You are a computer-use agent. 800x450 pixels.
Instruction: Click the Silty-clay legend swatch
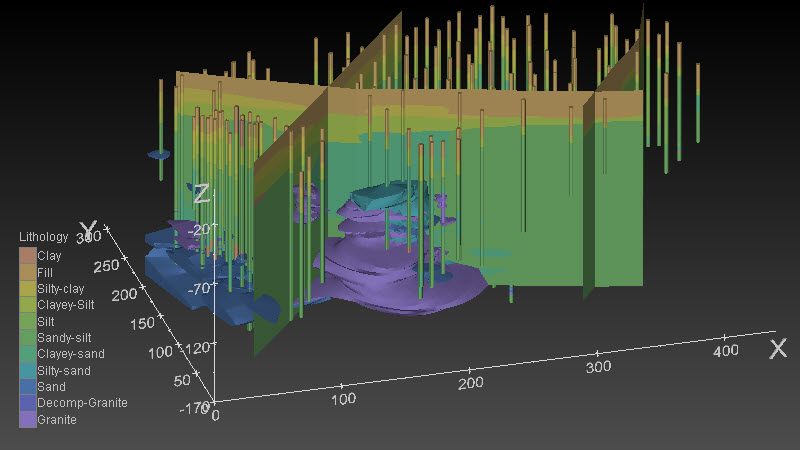27,289
